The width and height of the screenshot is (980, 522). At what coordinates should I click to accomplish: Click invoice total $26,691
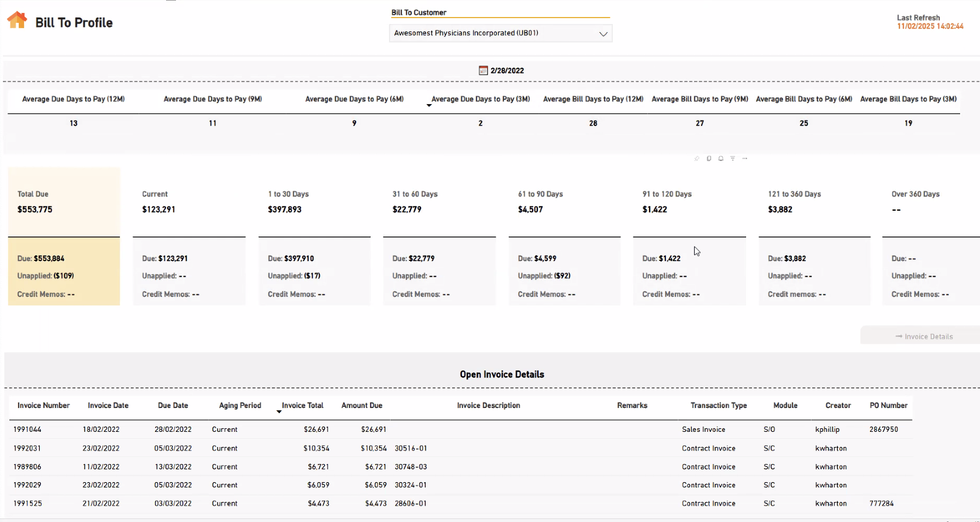pos(316,430)
